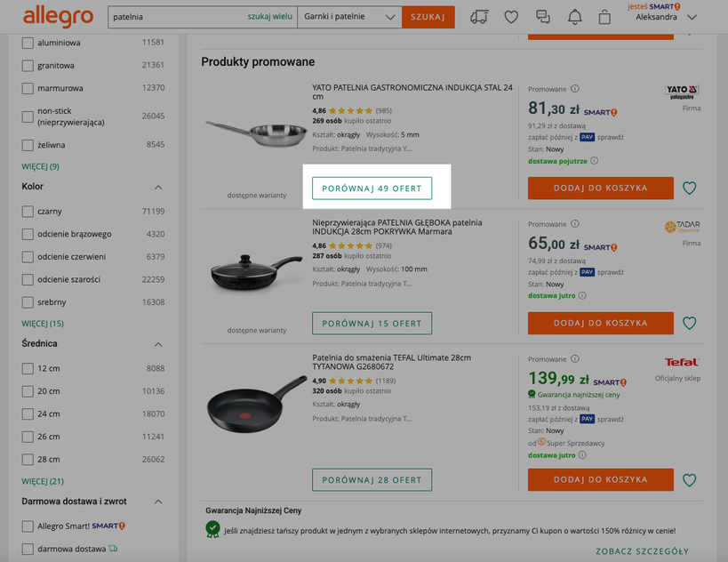Screen dimensions: 728x562
Task: Open the delivery truck icon in header
Action: [479, 17]
